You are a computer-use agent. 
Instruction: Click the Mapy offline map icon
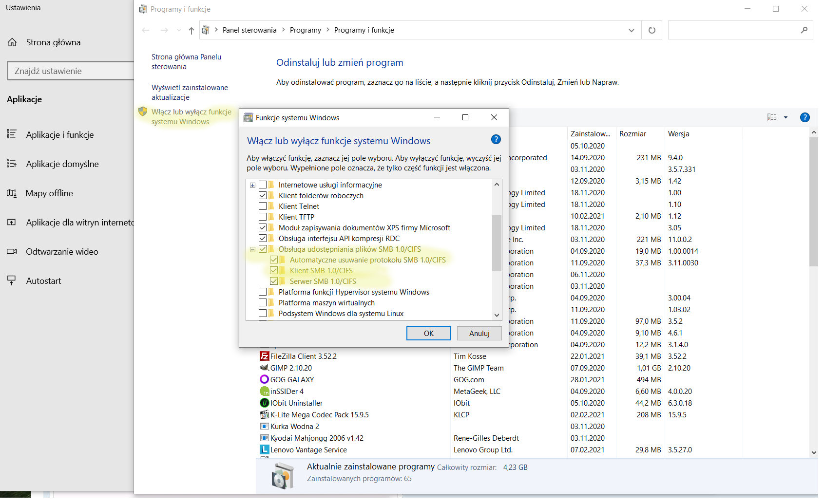click(x=12, y=193)
